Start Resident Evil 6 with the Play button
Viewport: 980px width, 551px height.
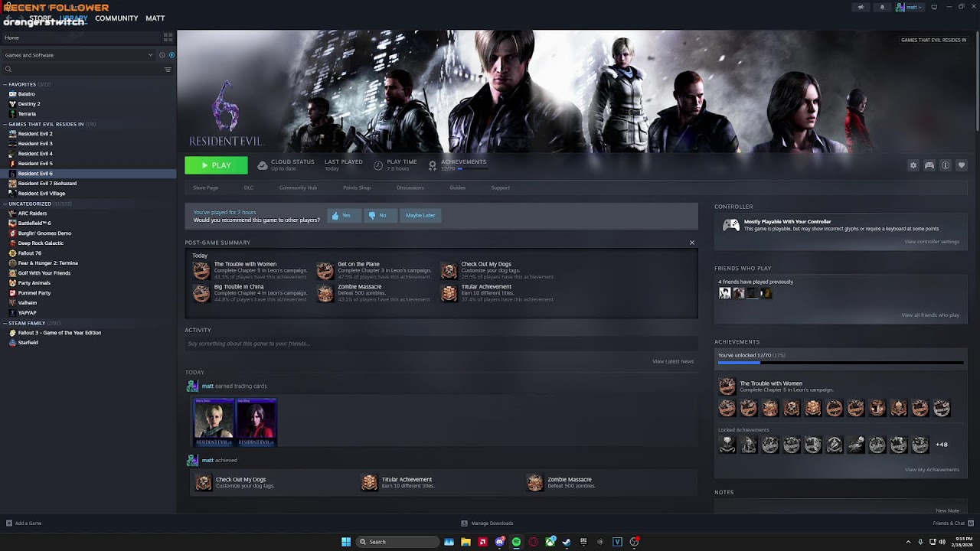click(x=216, y=165)
